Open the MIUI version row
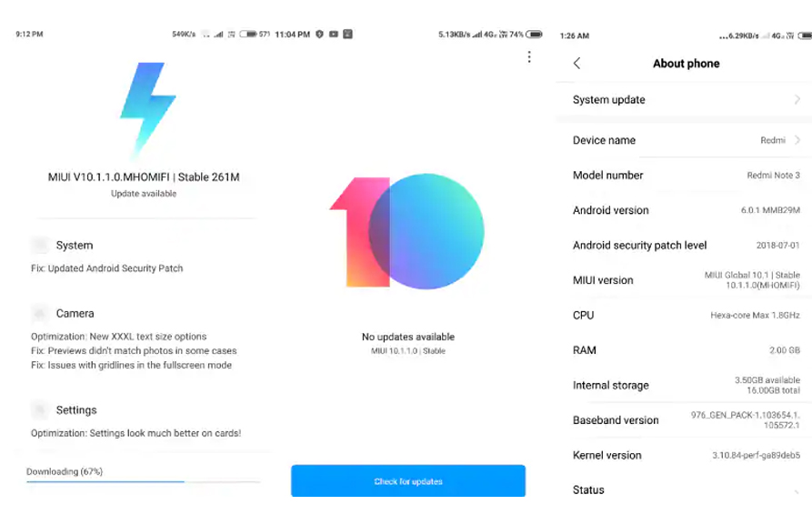The image size is (812, 525). click(x=685, y=280)
